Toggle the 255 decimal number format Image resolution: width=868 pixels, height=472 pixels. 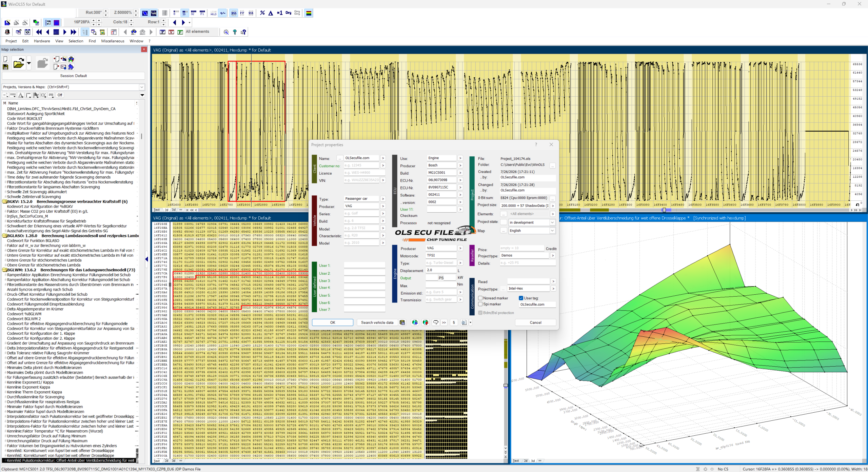coord(234,13)
